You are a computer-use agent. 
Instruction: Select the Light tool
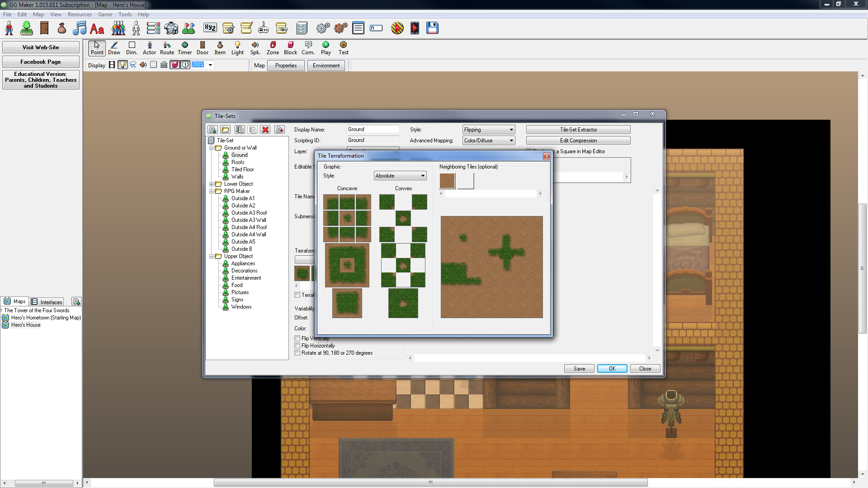click(x=237, y=47)
